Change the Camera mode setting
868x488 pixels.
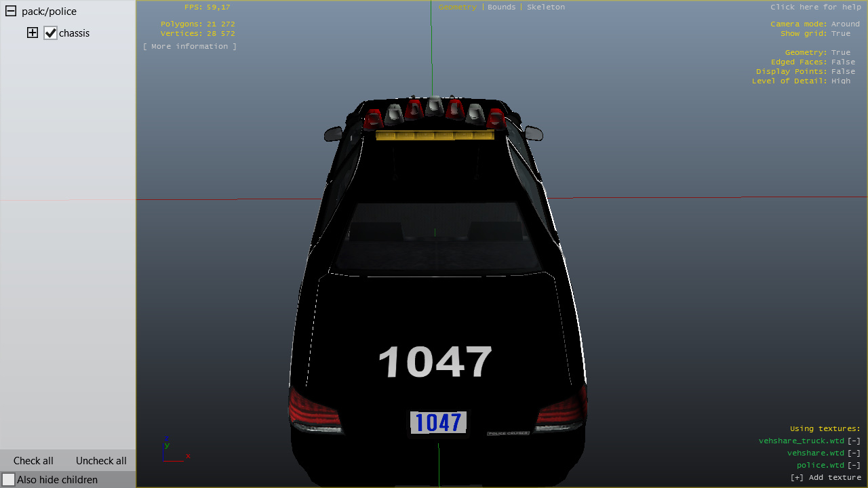tap(845, 24)
